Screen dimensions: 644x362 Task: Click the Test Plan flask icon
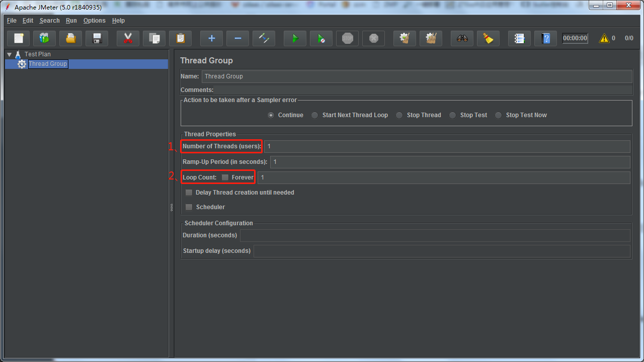point(18,54)
